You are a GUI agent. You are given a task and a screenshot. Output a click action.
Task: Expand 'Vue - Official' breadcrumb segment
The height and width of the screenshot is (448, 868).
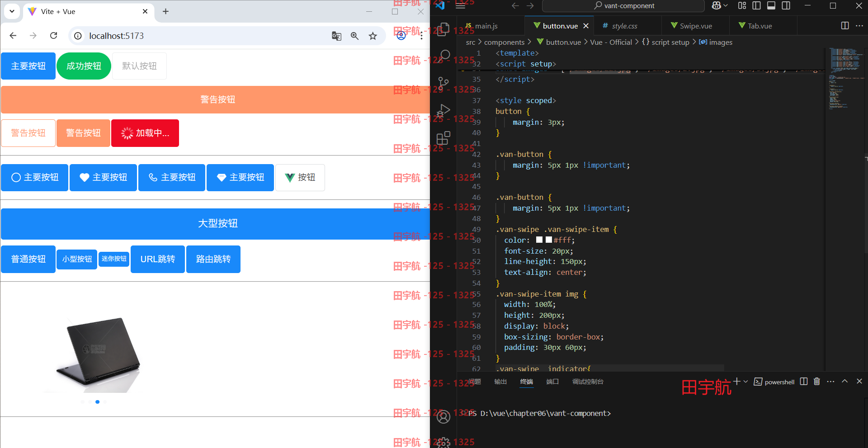point(611,42)
